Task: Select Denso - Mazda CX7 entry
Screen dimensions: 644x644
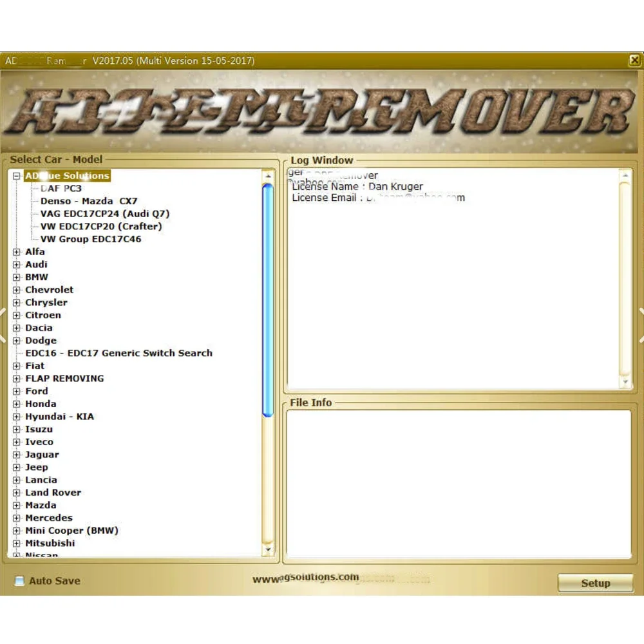Action: [89, 201]
